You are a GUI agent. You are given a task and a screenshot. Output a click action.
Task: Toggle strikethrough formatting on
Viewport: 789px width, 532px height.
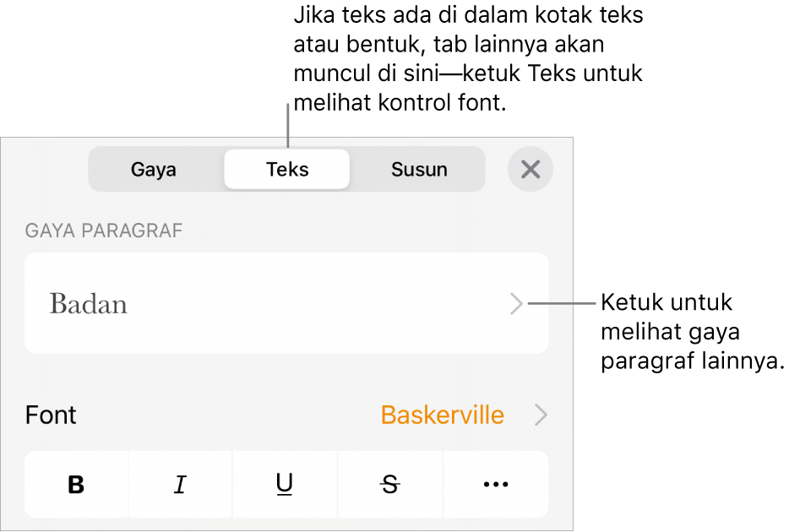pos(389,484)
